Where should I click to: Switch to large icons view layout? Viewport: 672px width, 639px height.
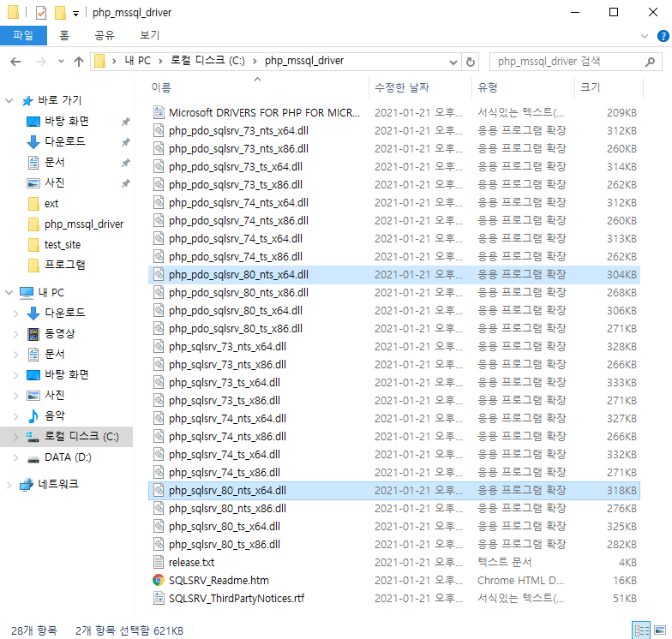pos(660,630)
